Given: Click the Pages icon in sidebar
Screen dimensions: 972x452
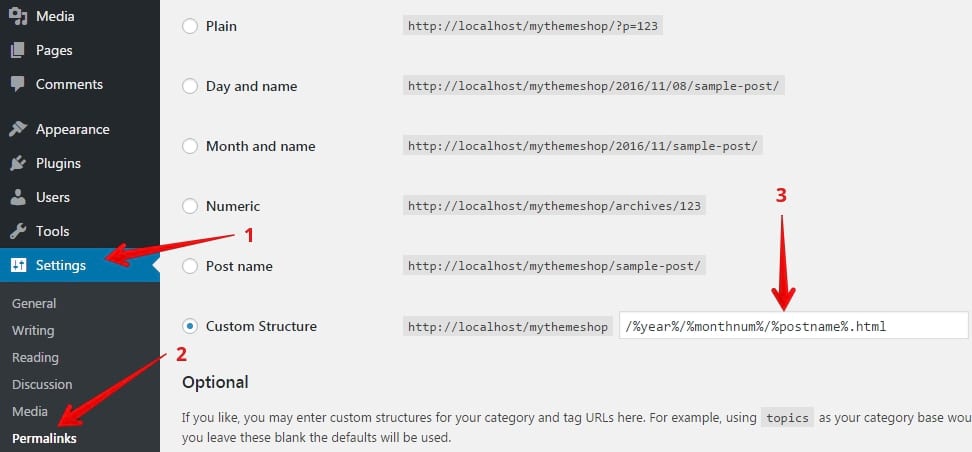Looking at the screenshot, I should 18,50.
